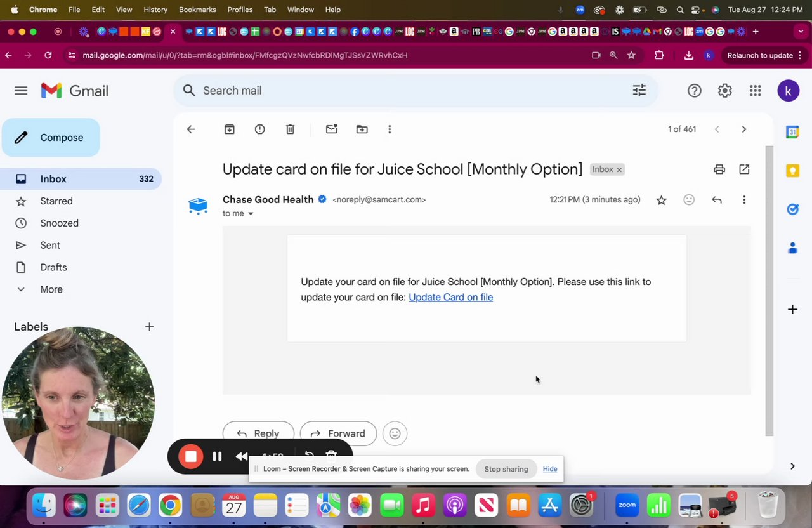Image resolution: width=812 pixels, height=528 pixels.
Task: Open the History menu
Action: pos(155,10)
